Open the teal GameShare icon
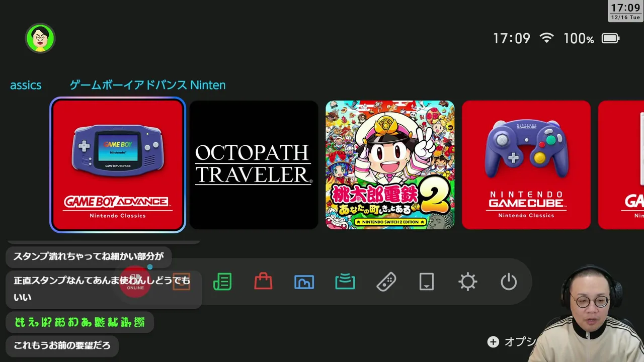This screenshot has height=362, width=644. coord(345,282)
